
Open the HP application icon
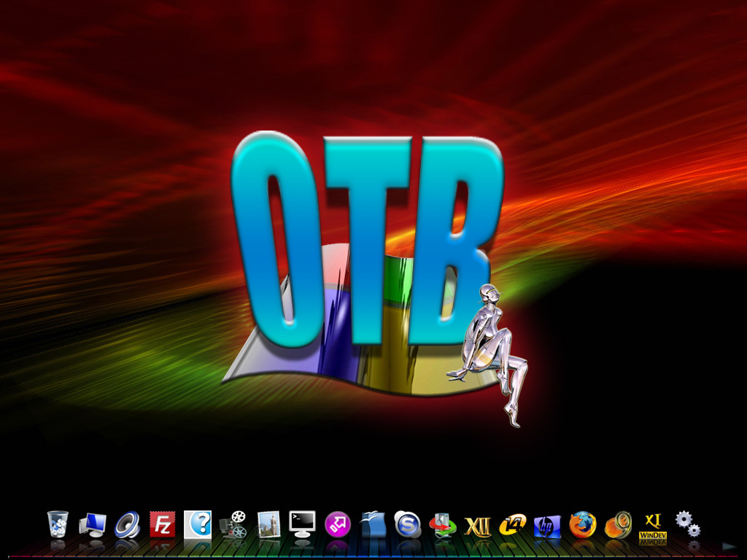547,526
